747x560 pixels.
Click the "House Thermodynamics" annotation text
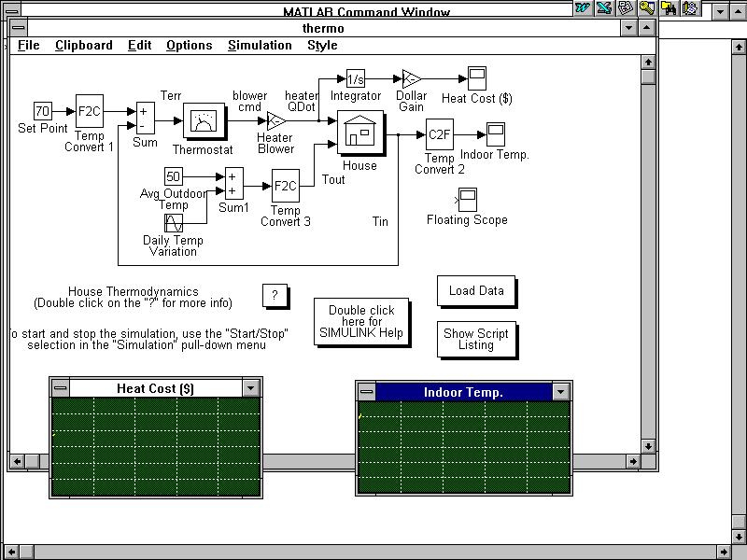pyautogui.click(x=134, y=291)
